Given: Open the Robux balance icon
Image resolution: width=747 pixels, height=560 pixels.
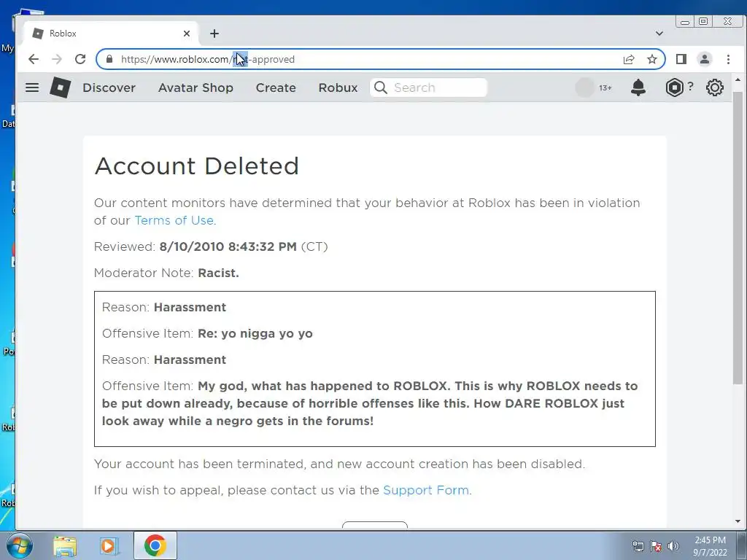Looking at the screenshot, I should [x=675, y=87].
